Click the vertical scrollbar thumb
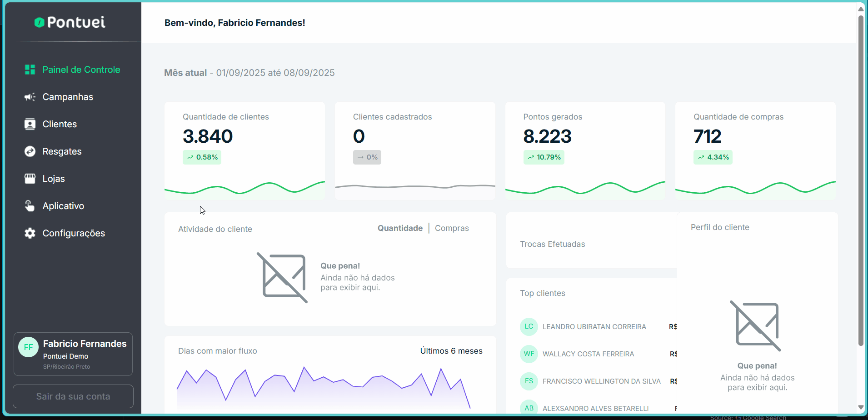 pyautogui.click(x=861, y=182)
